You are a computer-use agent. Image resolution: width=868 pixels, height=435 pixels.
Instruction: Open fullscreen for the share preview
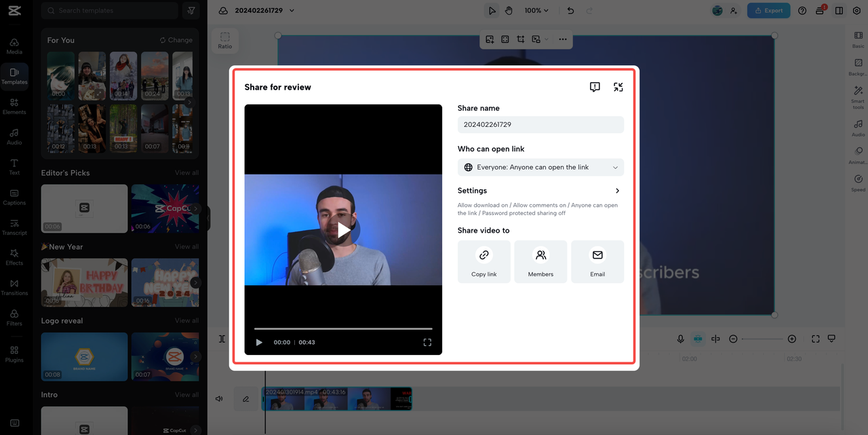427,343
